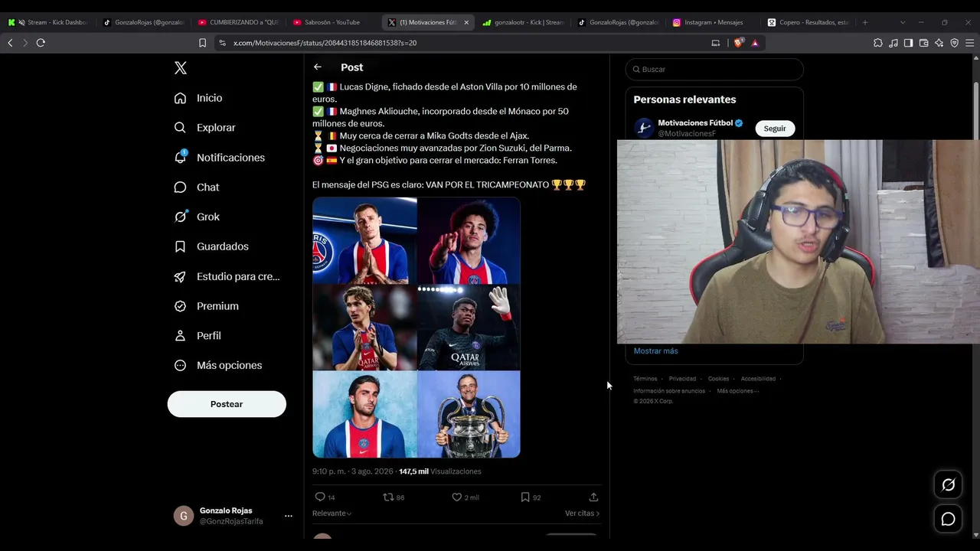980x551 pixels.
Task: Open the floating chat messages button
Action: 948,519
